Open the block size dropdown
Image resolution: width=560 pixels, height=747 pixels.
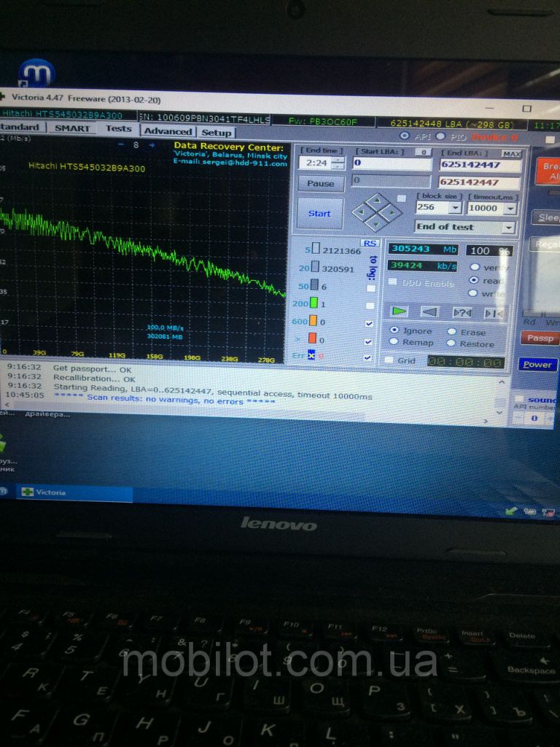pyautogui.click(x=456, y=208)
